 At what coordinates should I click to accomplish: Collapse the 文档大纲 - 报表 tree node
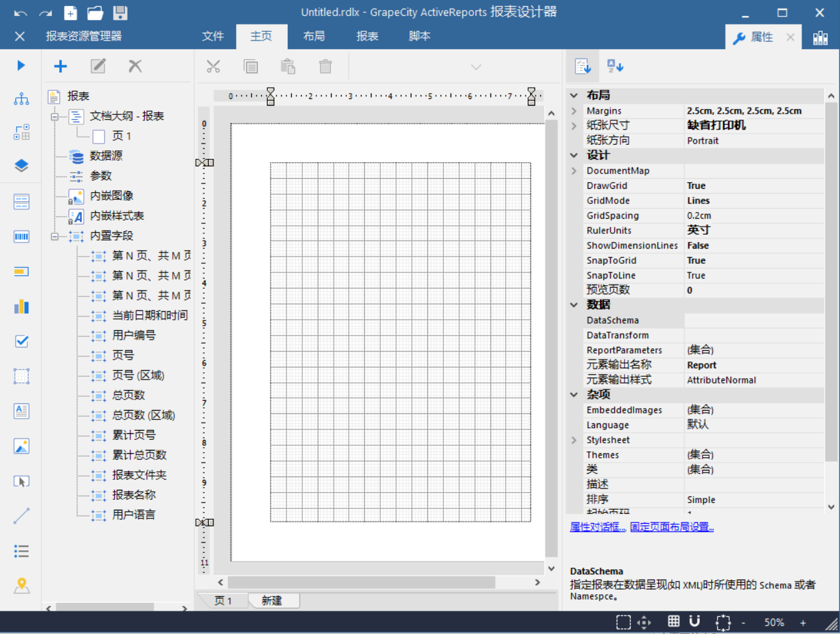(x=54, y=116)
